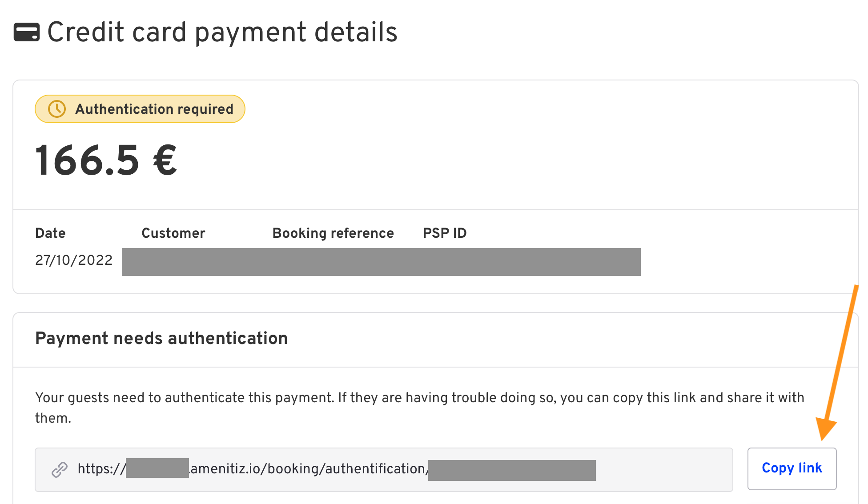Click the Authentication required status badge
This screenshot has width=868, height=504.
coord(140,109)
